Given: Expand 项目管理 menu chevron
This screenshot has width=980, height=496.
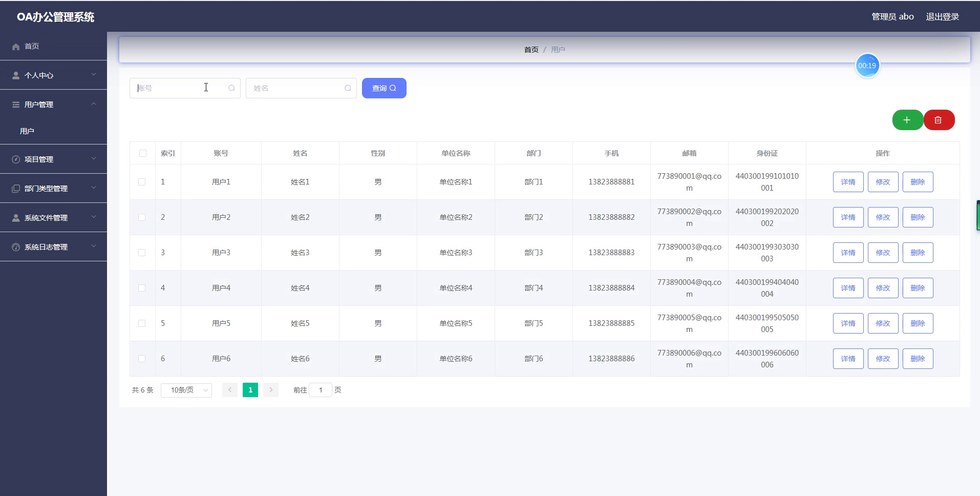Looking at the screenshot, I should coord(94,159).
